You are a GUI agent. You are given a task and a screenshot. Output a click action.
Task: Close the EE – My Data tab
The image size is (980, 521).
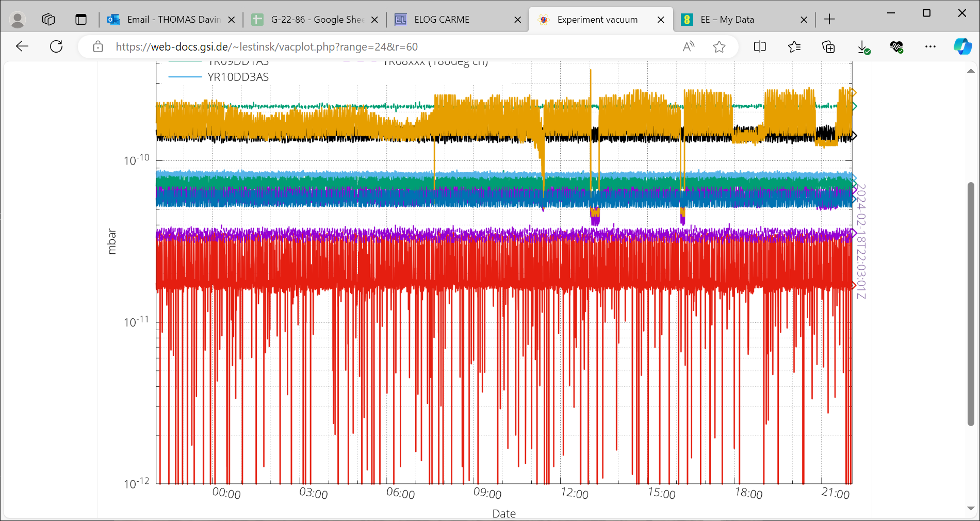point(804,20)
